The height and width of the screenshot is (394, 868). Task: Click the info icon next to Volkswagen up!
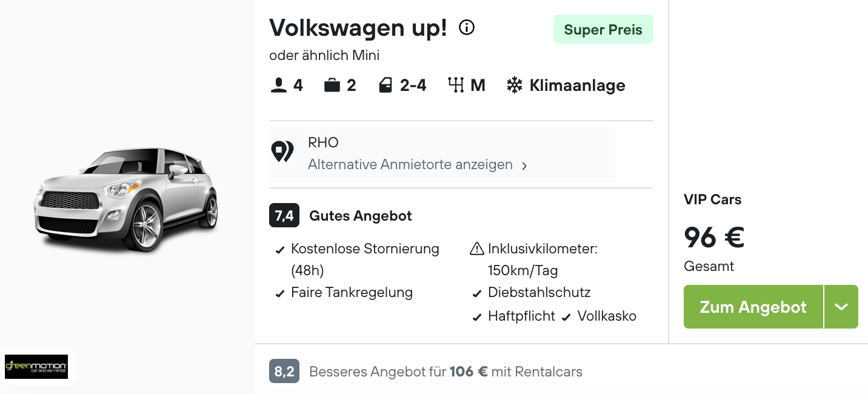click(467, 27)
